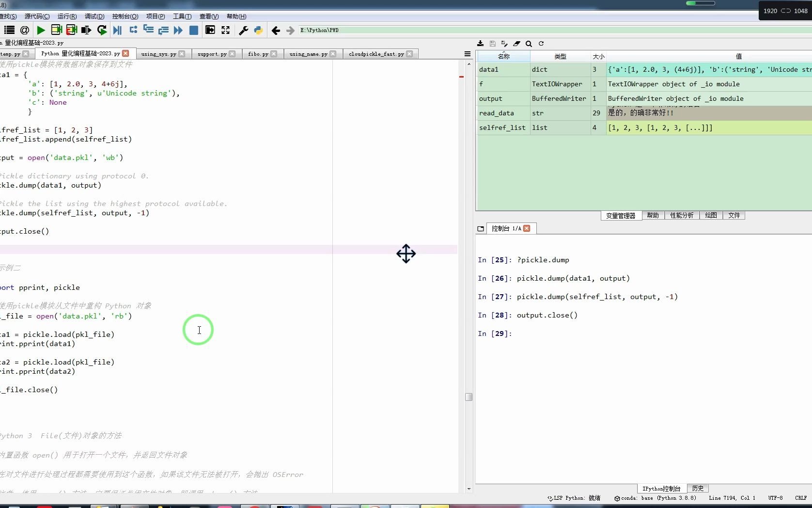Select data1 variable row

[x=644, y=69]
